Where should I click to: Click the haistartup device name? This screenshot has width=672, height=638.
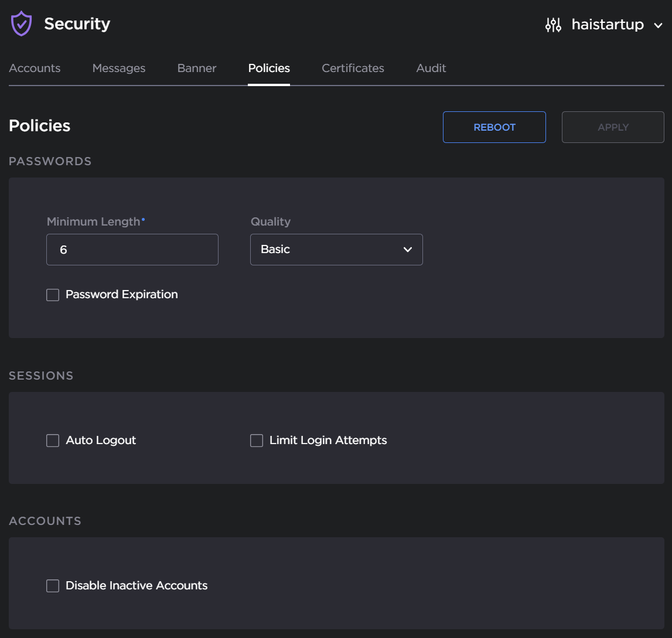pos(608,25)
